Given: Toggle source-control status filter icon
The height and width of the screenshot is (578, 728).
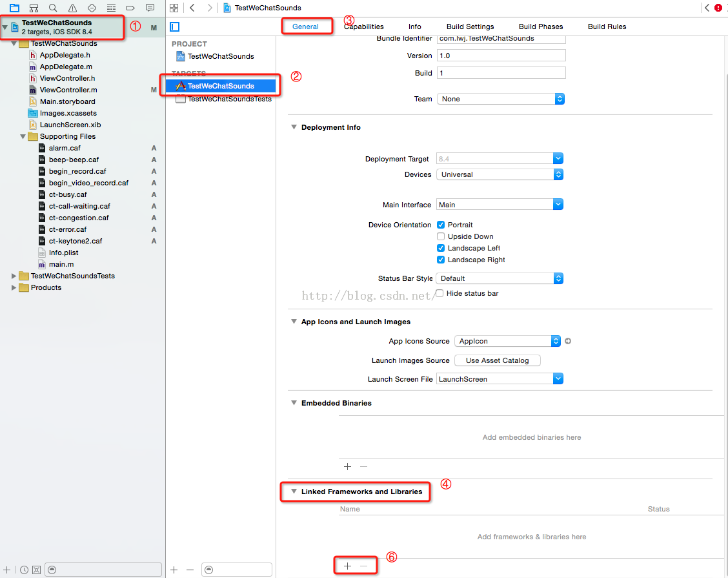Looking at the screenshot, I should click(36, 570).
